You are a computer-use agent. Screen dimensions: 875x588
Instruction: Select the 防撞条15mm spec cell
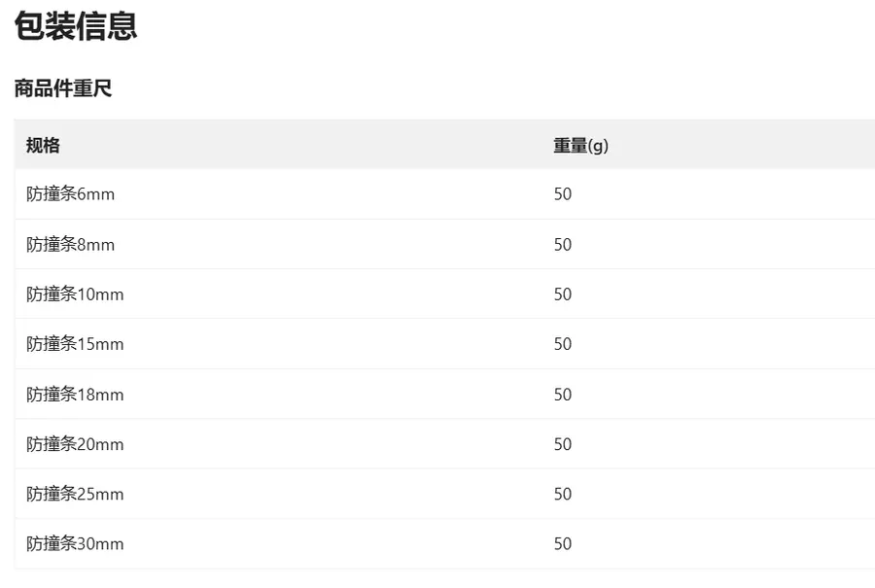click(x=75, y=344)
